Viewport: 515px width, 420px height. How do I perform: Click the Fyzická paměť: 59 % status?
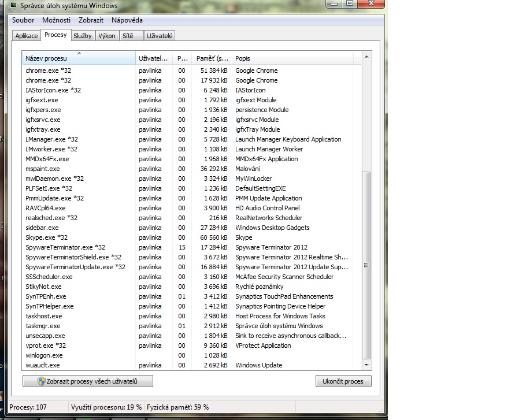(177, 407)
